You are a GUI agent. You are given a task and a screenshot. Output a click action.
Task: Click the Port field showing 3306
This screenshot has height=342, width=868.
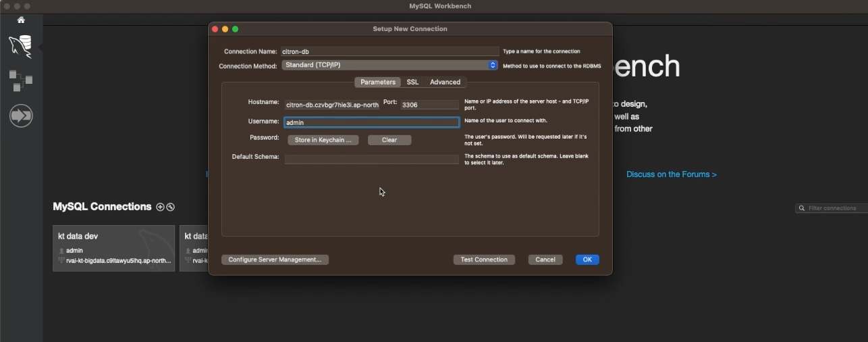pos(429,105)
